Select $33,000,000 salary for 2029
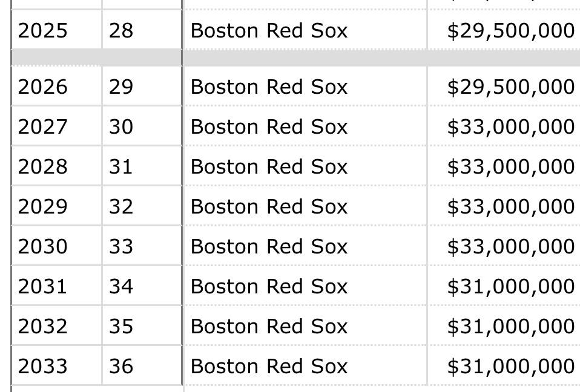 510,207
